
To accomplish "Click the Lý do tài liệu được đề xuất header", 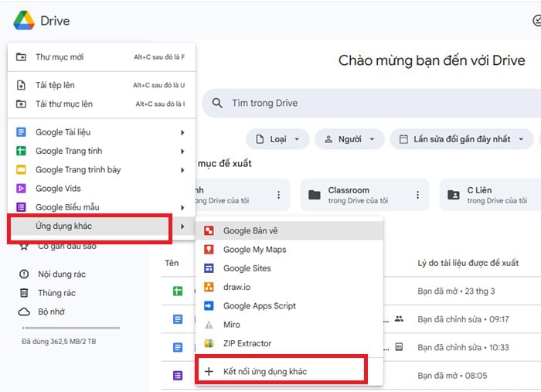I will (x=468, y=263).
